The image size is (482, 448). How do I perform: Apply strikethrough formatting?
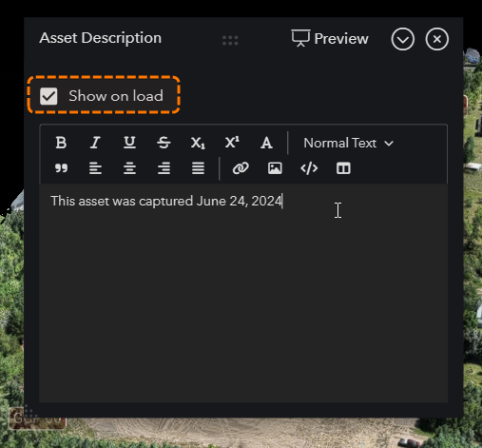tap(164, 143)
